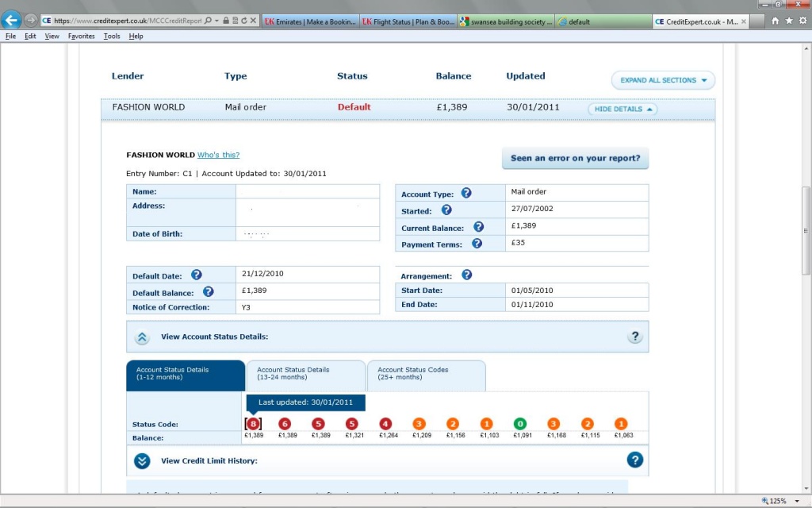Click green status code 0 circle

point(519,424)
